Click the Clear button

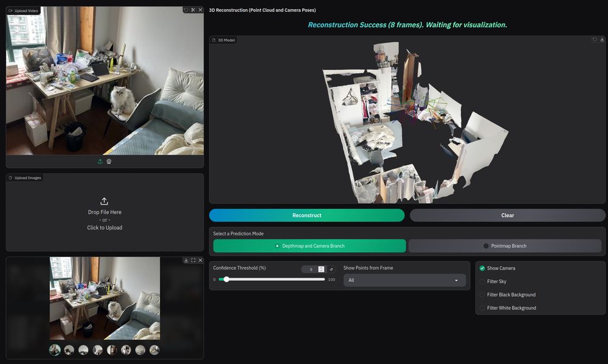[x=508, y=215]
